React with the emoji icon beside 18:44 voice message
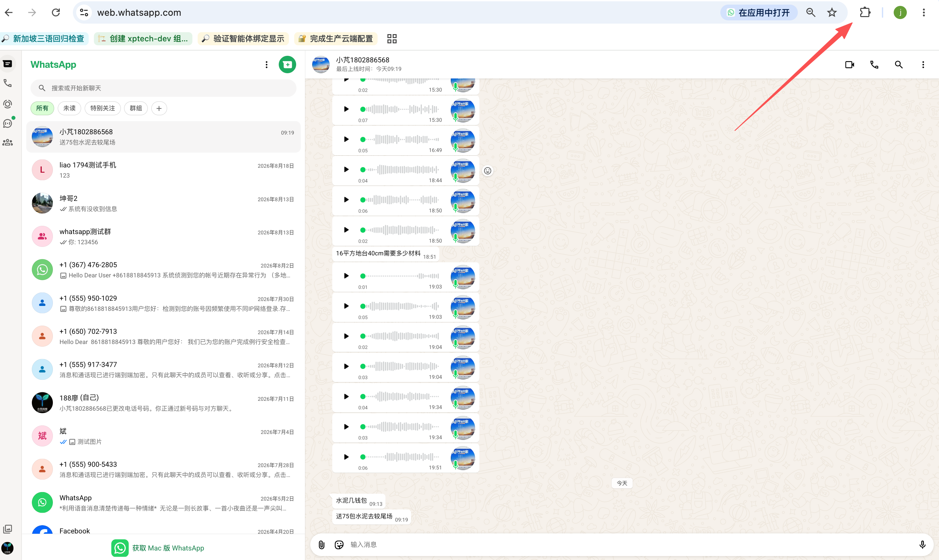The width and height of the screenshot is (939, 560). pos(488,171)
